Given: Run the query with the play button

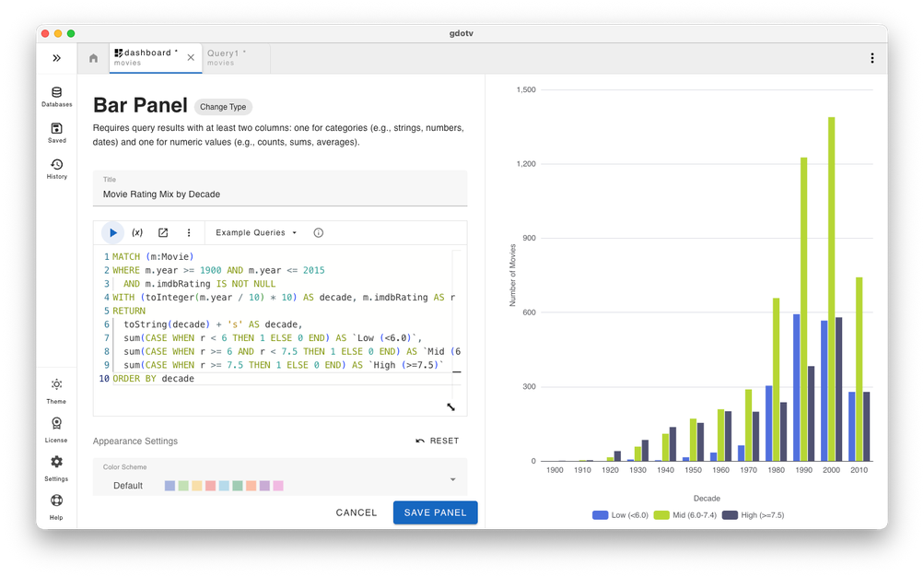Looking at the screenshot, I should (113, 233).
